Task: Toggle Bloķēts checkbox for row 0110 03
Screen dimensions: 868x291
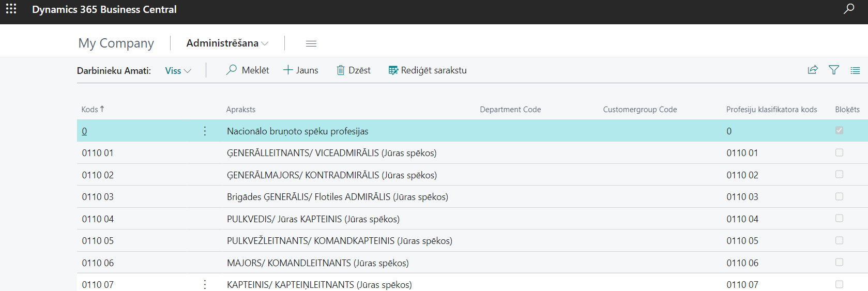Action: pyautogui.click(x=839, y=196)
